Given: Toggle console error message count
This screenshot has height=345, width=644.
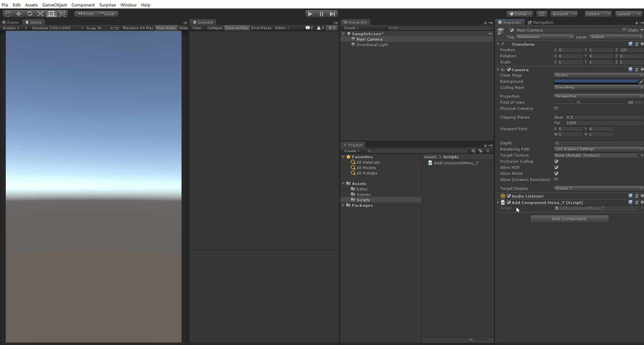Looking at the screenshot, I should 332,28.
